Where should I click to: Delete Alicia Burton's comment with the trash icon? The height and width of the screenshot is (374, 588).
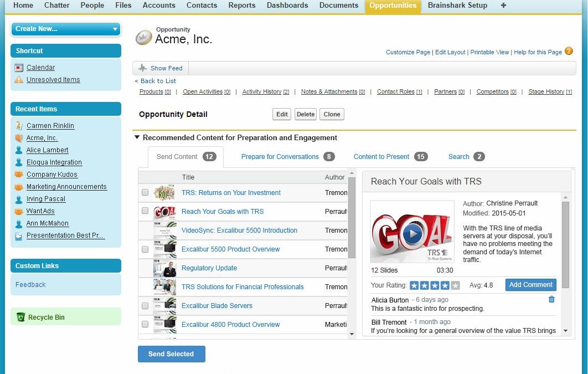click(551, 299)
